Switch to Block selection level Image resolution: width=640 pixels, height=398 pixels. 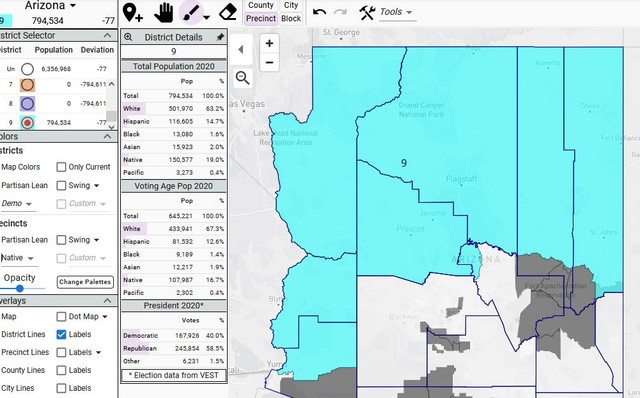[x=291, y=18]
